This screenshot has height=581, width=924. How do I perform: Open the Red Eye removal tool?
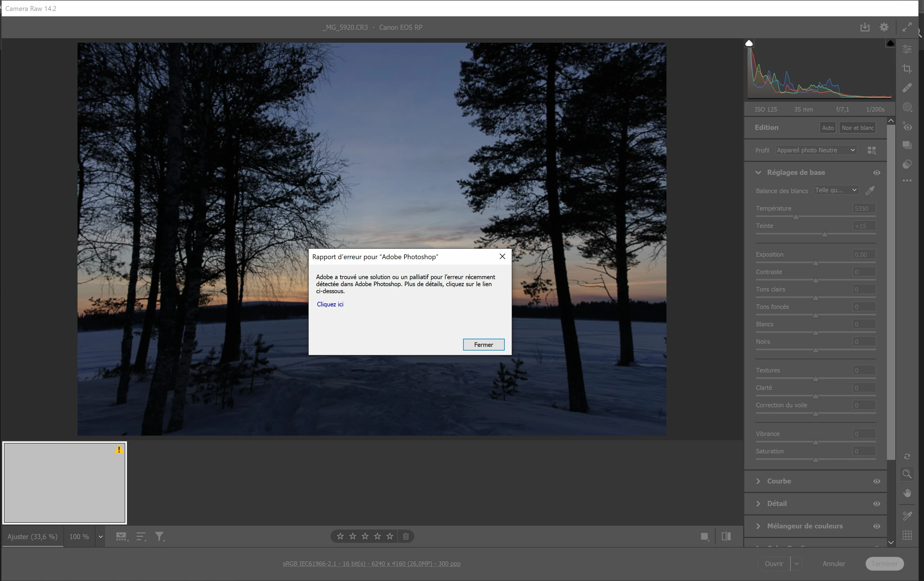907,126
